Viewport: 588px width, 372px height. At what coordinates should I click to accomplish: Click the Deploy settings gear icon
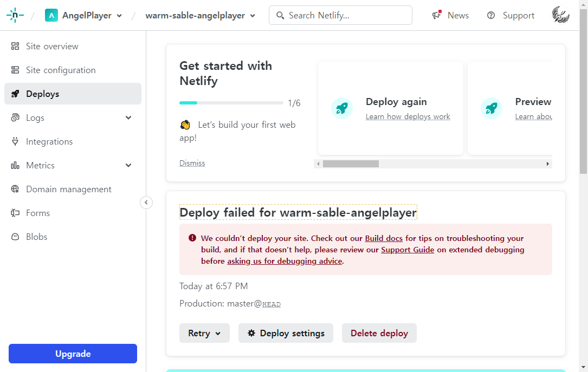click(x=251, y=333)
